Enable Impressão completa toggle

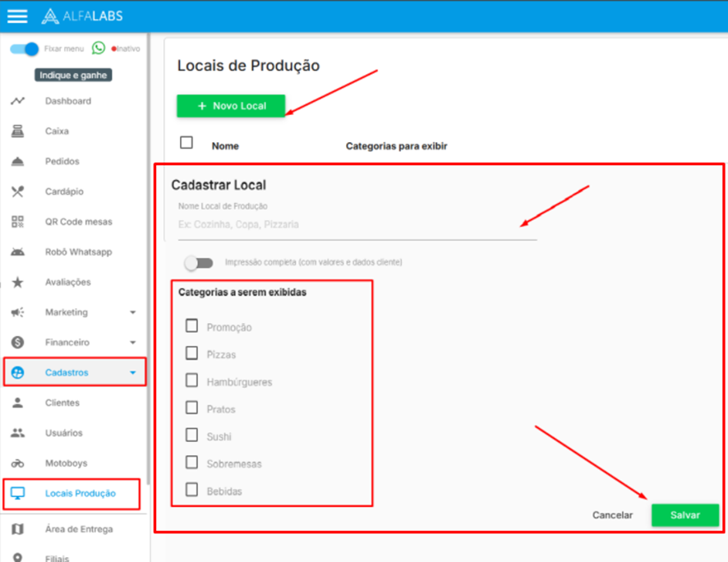tap(198, 263)
